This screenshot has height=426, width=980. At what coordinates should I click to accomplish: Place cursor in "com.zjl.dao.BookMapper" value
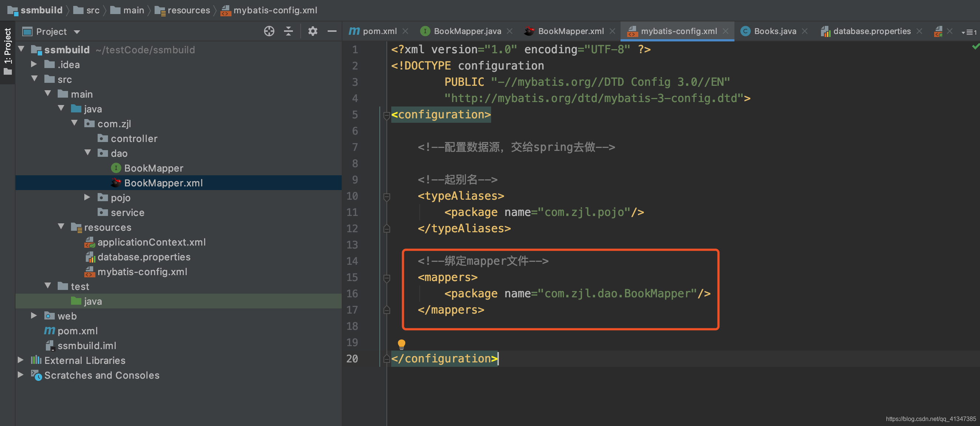click(618, 294)
